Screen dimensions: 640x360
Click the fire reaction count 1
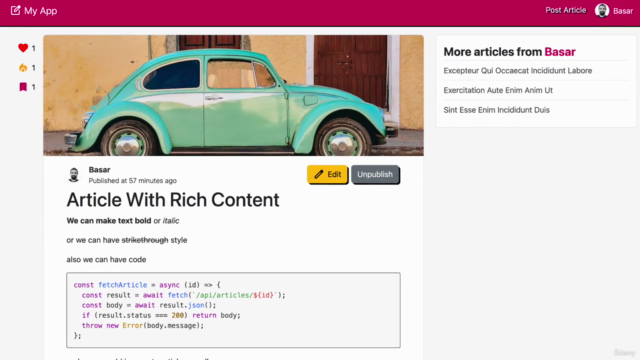click(33, 68)
